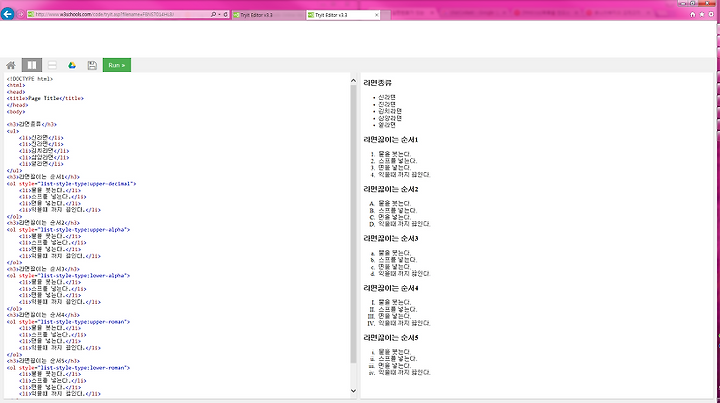Image resolution: width=720 pixels, height=403 pixels.
Task: Click the 라면끓이는 순서1 heading in the result
Action: [x=391, y=140]
